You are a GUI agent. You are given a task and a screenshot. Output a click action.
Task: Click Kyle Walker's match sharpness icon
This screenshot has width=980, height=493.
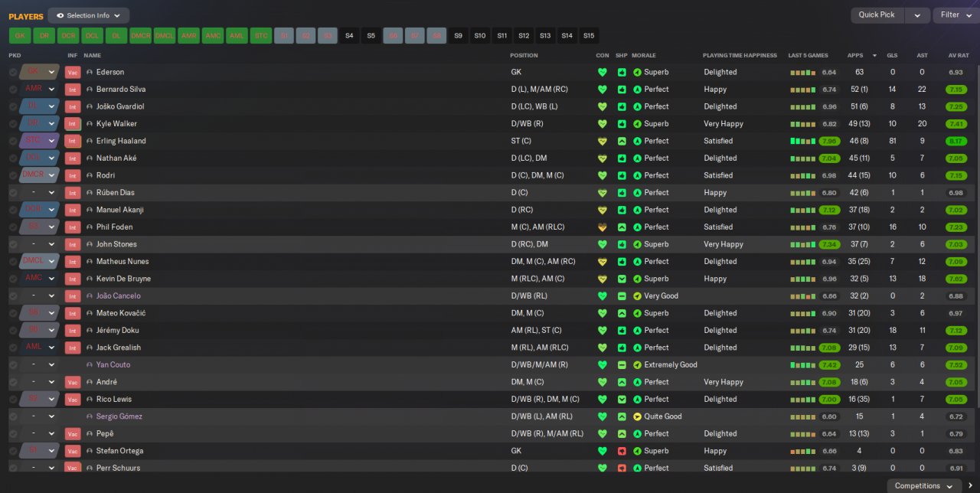[x=622, y=124]
